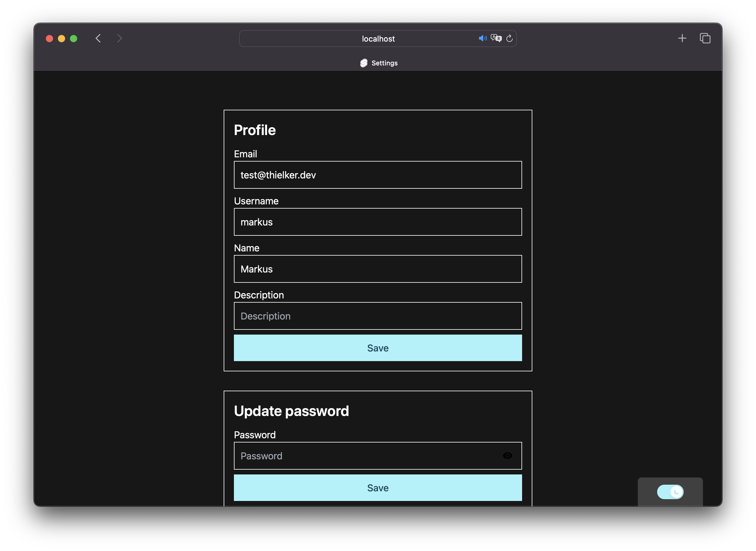This screenshot has width=756, height=551.
Task: Focus the Username field containing markus
Action: tap(378, 222)
